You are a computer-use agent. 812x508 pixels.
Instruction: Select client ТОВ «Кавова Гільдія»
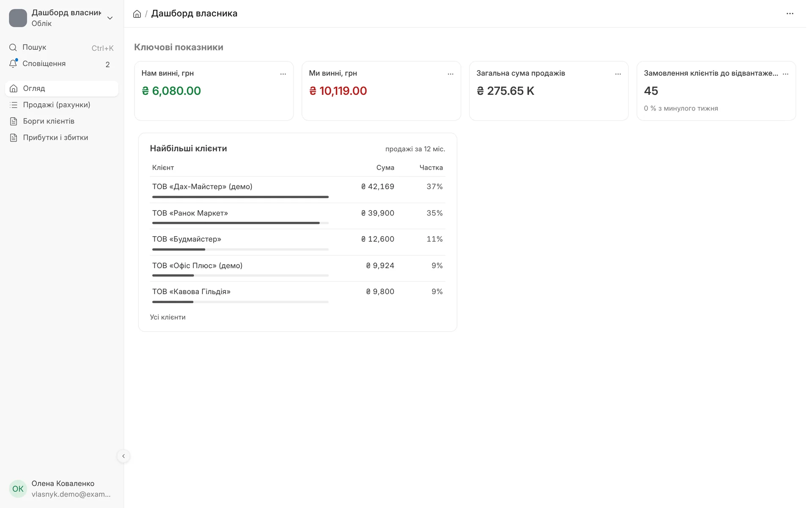(x=191, y=292)
